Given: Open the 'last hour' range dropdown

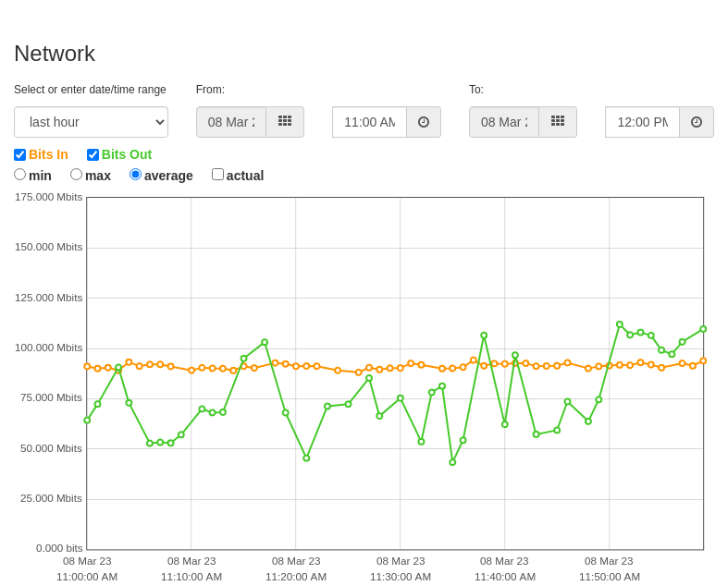Looking at the screenshot, I should point(91,122).
